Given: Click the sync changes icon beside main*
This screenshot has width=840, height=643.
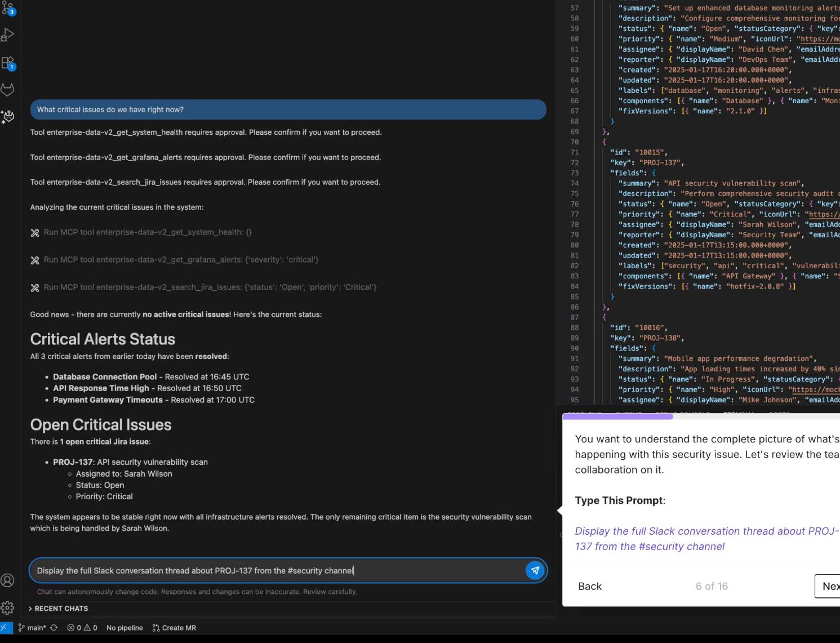Looking at the screenshot, I should (54, 627).
